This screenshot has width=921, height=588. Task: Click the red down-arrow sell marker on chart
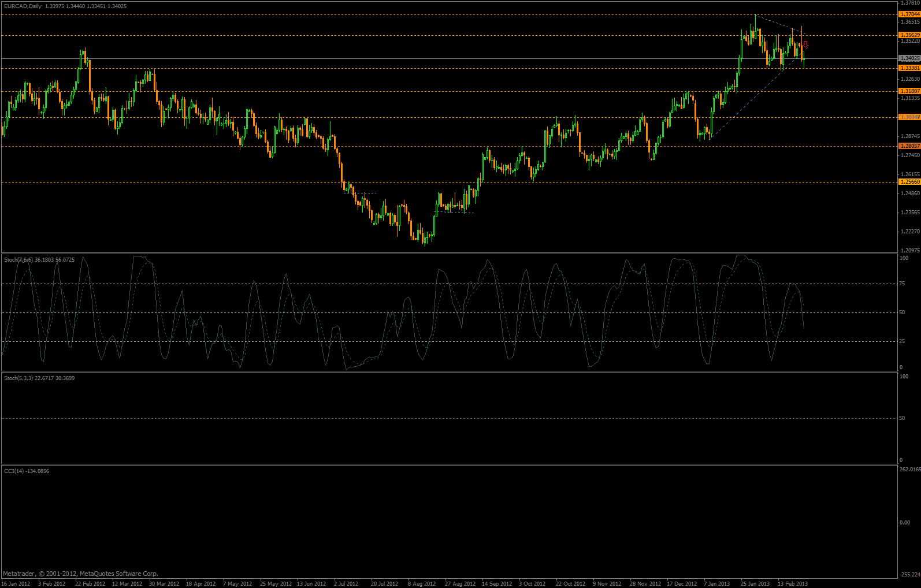click(x=805, y=44)
